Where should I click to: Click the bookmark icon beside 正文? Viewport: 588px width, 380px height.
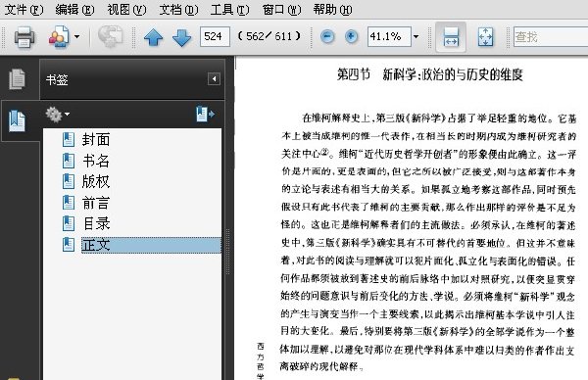(69, 245)
